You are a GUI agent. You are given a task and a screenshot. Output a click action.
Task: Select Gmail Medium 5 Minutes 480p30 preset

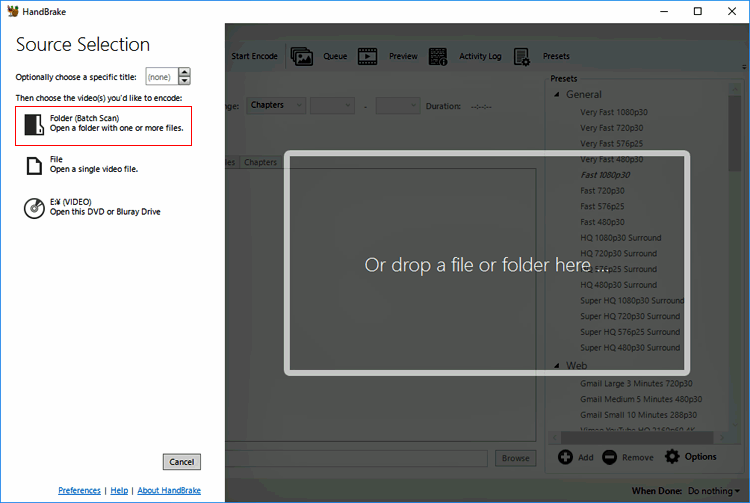pyautogui.click(x=641, y=399)
